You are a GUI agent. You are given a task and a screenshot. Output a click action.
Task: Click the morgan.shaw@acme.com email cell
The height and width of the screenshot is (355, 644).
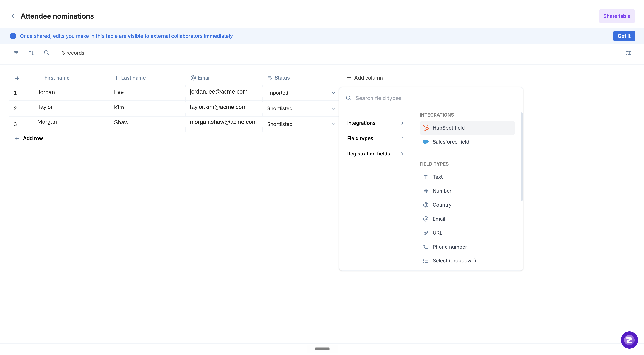click(x=224, y=124)
